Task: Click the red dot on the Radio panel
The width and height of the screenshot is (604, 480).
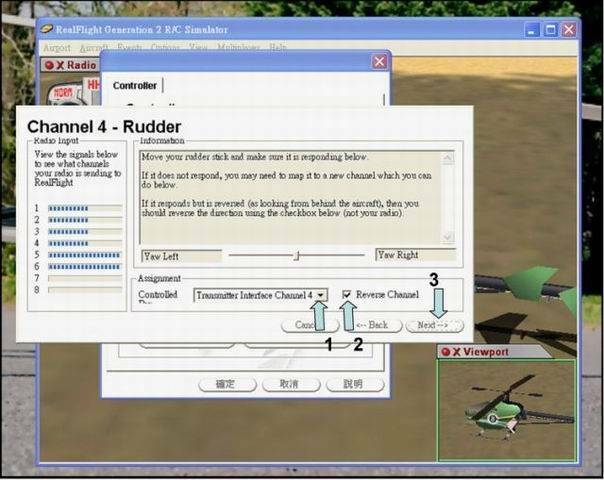Action: (x=49, y=65)
